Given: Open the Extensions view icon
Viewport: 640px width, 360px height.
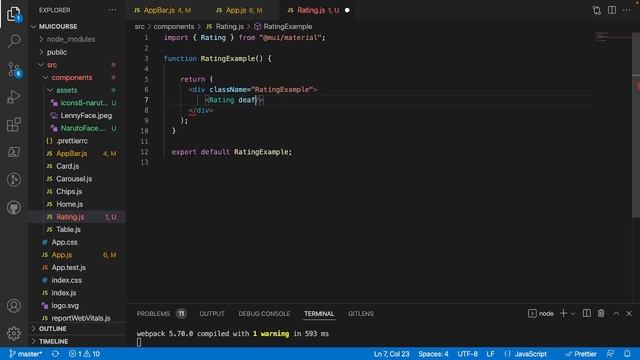Looking at the screenshot, I should (x=14, y=124).
